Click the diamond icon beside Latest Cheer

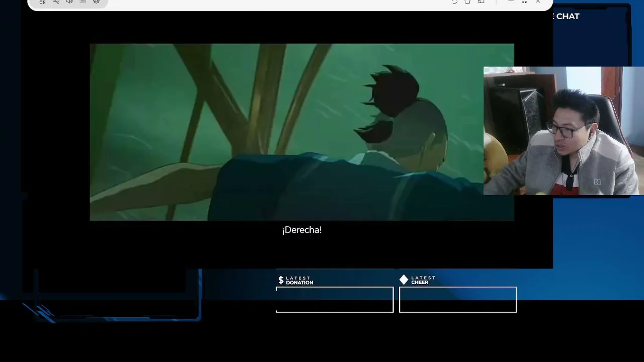tap(404, 280)
